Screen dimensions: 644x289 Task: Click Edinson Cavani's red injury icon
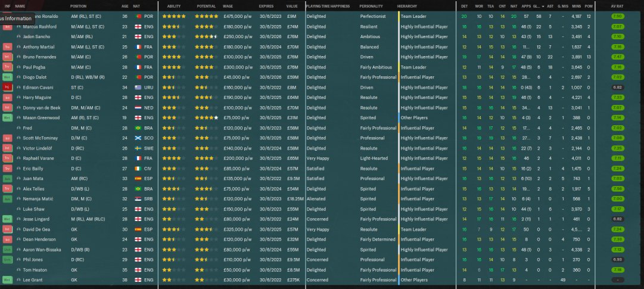[7, 88]
